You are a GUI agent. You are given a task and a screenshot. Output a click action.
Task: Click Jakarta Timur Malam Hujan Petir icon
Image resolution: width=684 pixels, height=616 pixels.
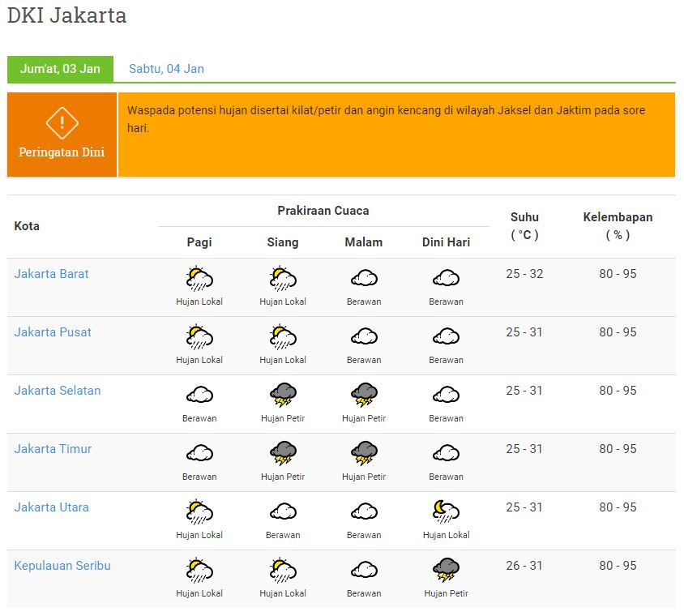click(364, 453)
